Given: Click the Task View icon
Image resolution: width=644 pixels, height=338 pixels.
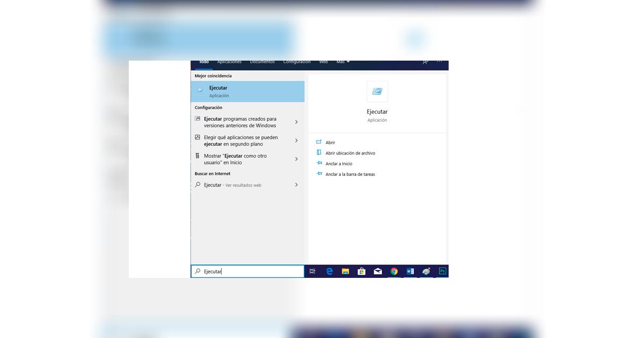Looking at the screenshot, I should [312, 271].
